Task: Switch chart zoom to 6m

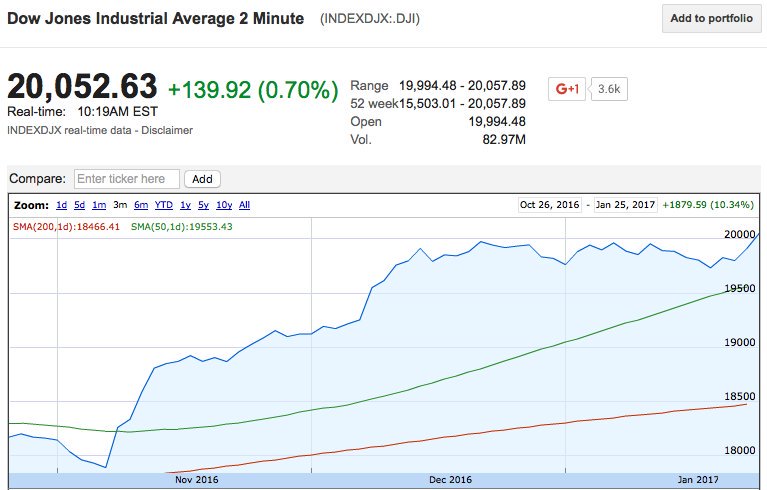Action: point(141,205)
